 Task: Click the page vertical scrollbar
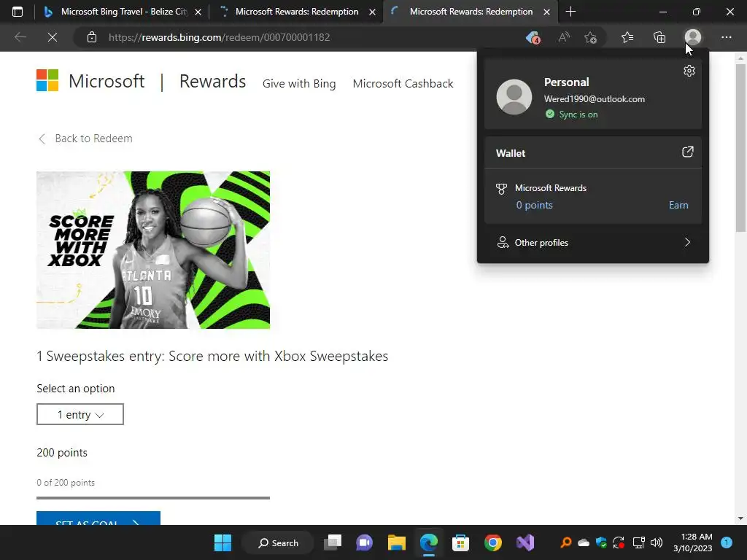point(740,147)
